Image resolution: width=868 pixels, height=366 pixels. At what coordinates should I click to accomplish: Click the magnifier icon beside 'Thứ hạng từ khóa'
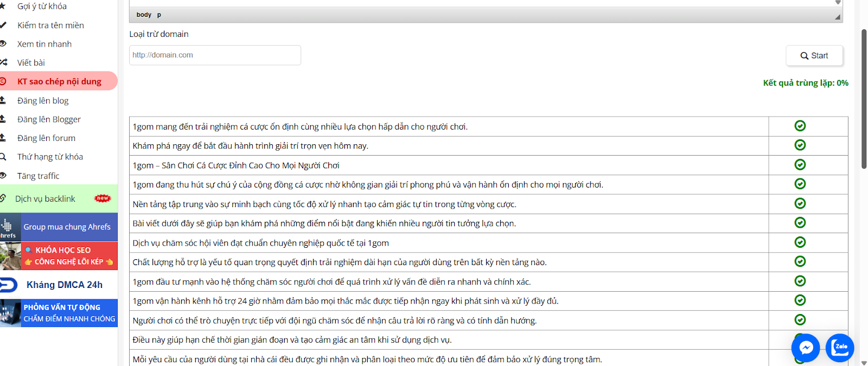click(3, 157)
